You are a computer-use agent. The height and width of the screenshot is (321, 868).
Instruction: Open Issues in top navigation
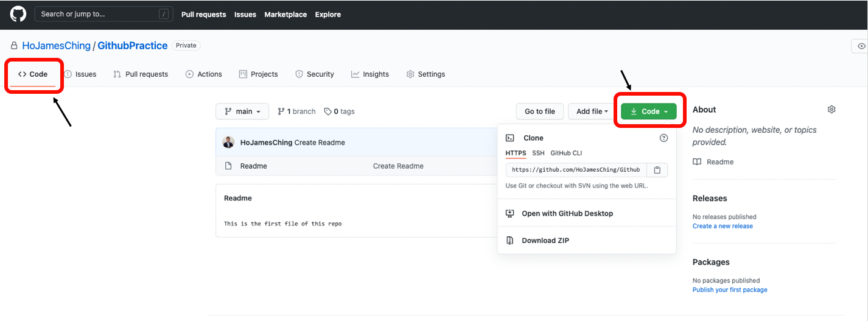point(245,15)
